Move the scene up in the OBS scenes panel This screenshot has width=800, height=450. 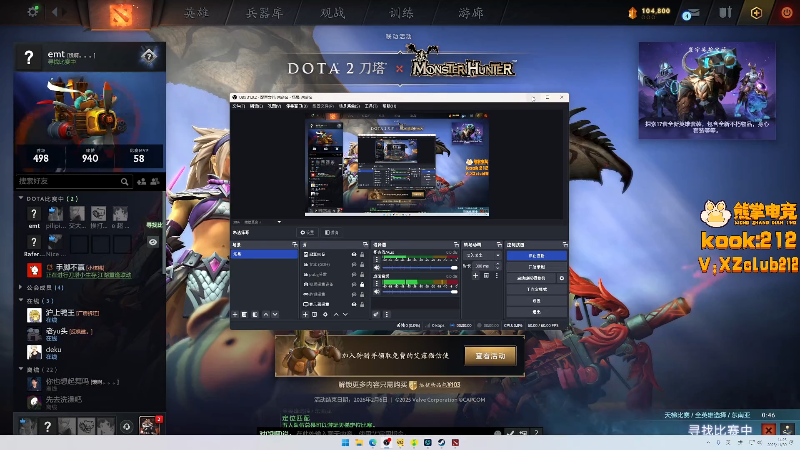click(x=265, y=314)
